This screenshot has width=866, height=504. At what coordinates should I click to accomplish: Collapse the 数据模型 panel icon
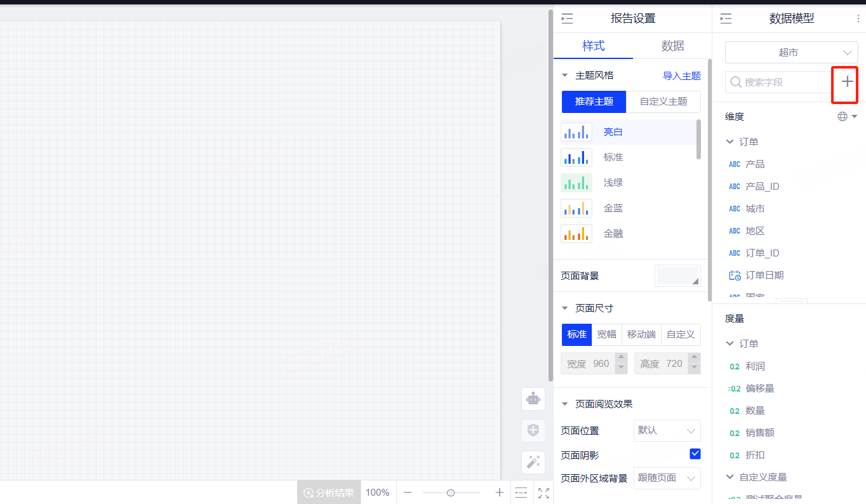click(x=726, y=19)
